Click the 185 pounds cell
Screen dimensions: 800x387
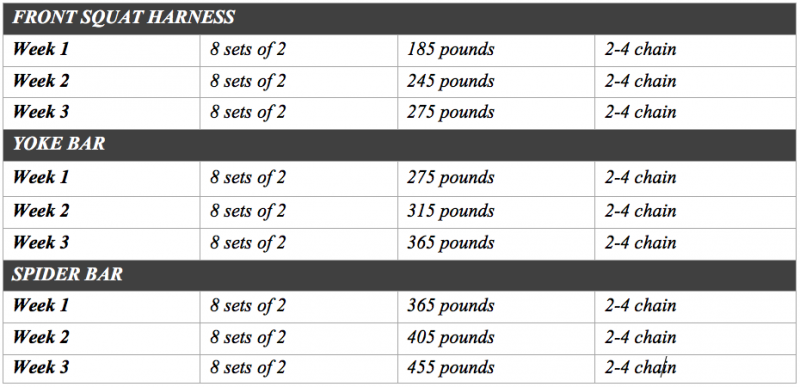click(x=496, y=50)
